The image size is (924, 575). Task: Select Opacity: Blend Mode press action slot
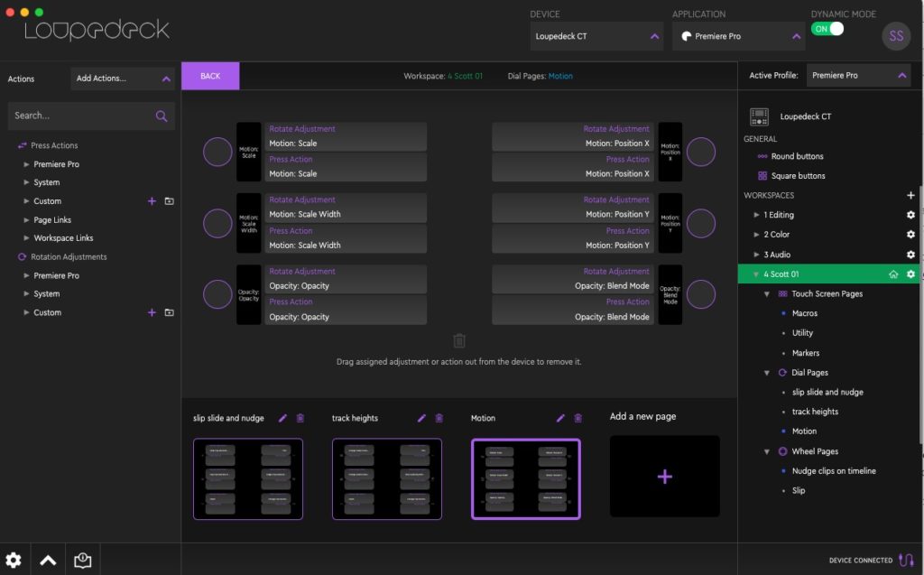573,311
